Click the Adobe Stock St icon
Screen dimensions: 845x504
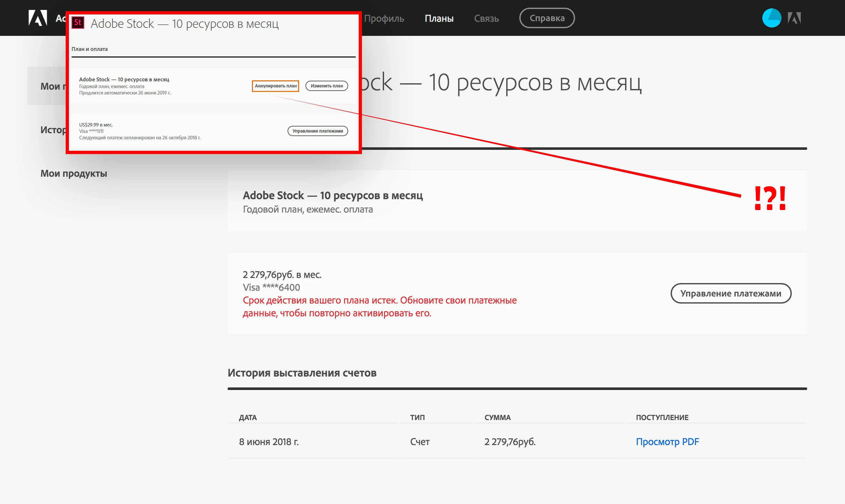(78, 23)
